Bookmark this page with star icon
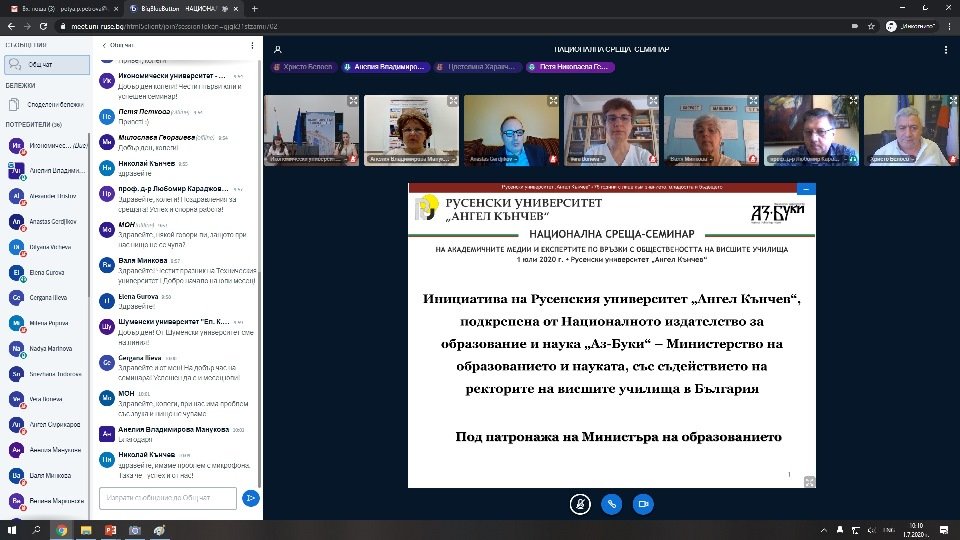 [871, 26]
